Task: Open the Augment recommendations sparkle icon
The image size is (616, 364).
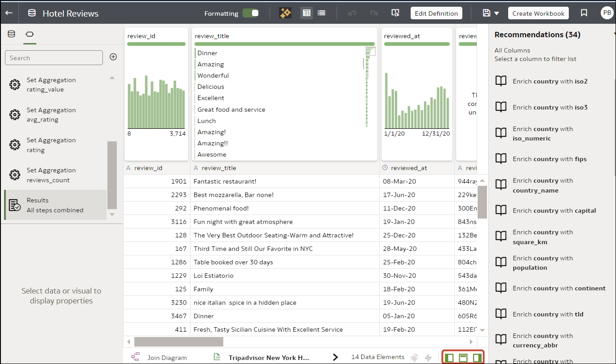Action: [x=285, y=13]
